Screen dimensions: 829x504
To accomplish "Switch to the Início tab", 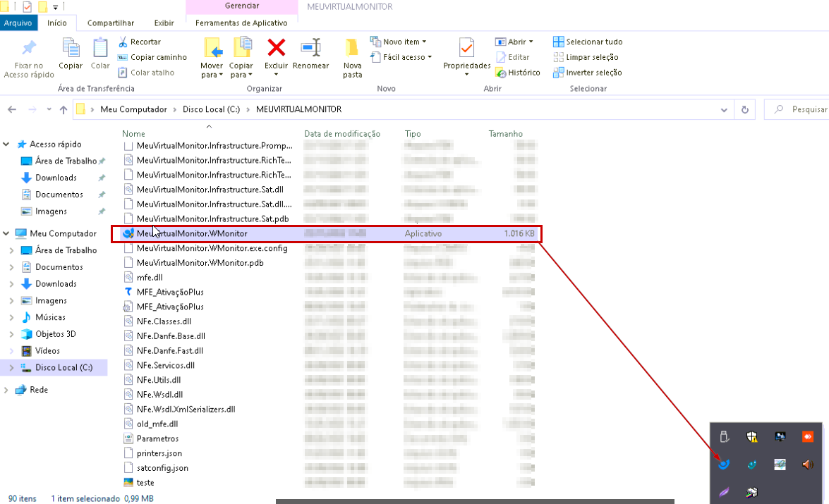I will point(57,23).
